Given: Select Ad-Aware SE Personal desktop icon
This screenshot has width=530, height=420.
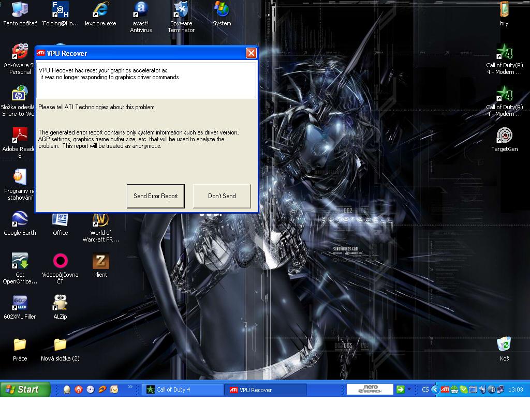Looking at the screenshot, I should point(20,59).
